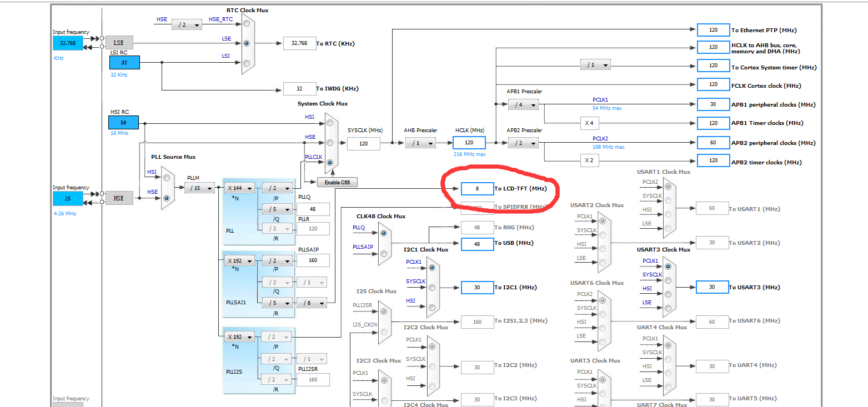Click the PLLQ 48 output value
This screenshot has width=868, height=407.
[313, 209]
